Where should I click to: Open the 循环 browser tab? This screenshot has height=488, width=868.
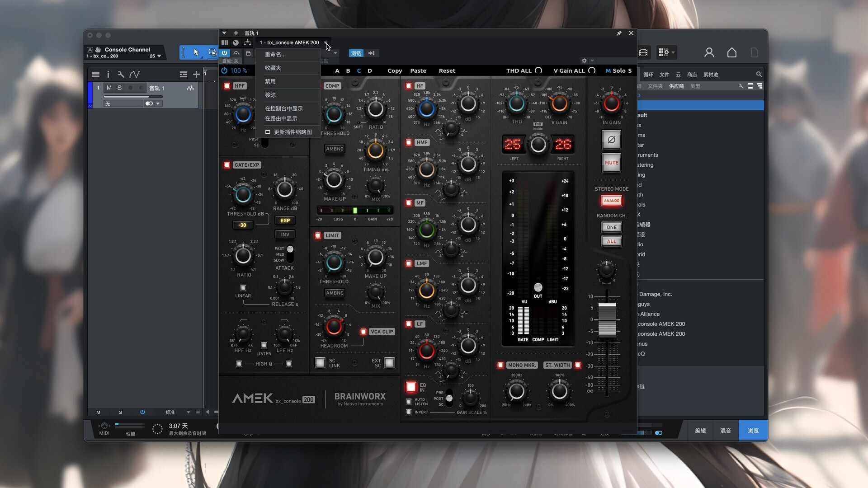click(x=648, y=75)
